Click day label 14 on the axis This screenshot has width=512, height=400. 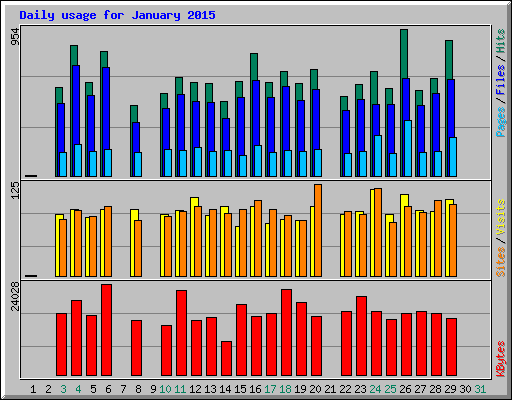(225, 389)
